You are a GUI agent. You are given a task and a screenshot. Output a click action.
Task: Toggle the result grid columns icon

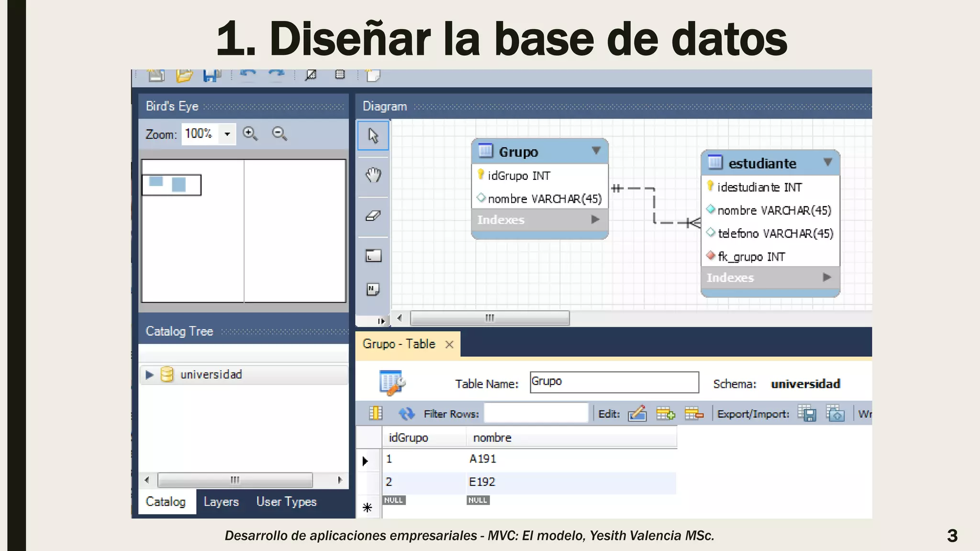(376, 413)
